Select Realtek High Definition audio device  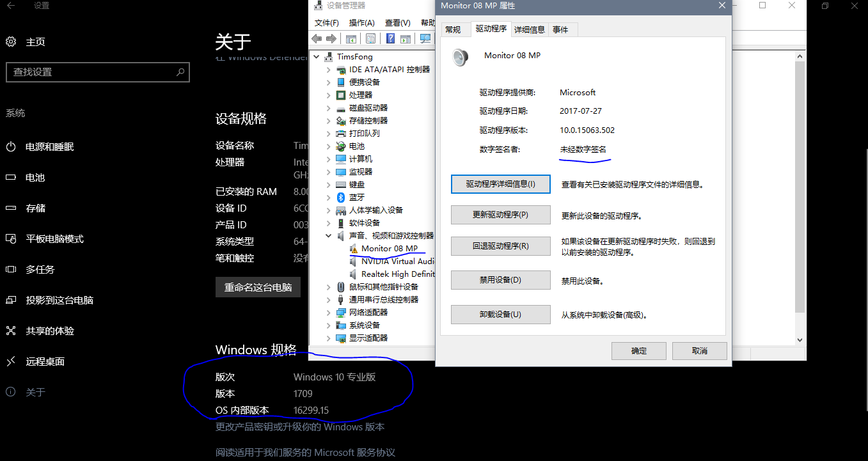[397, 274]
